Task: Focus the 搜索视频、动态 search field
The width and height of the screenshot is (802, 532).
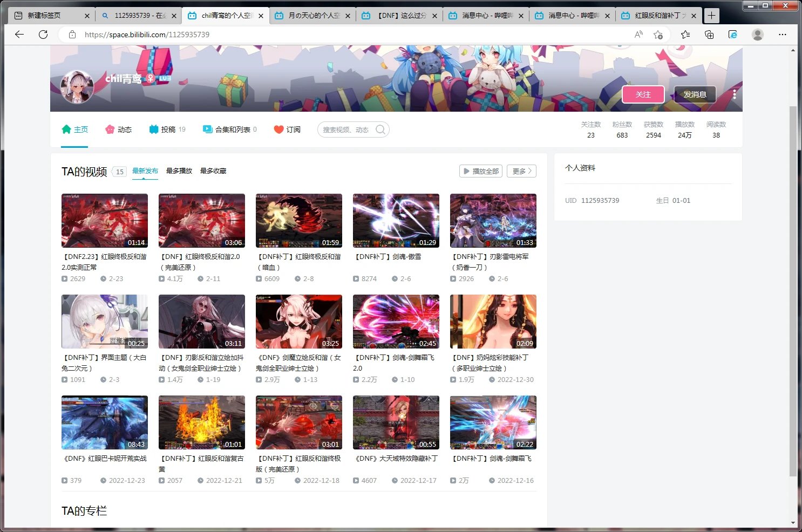Action: 346,129
